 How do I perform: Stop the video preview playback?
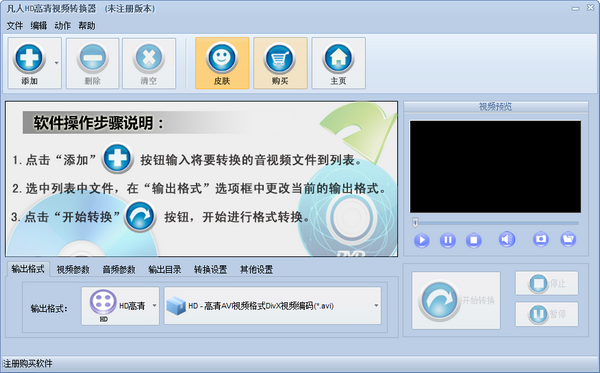click(473, 240)
